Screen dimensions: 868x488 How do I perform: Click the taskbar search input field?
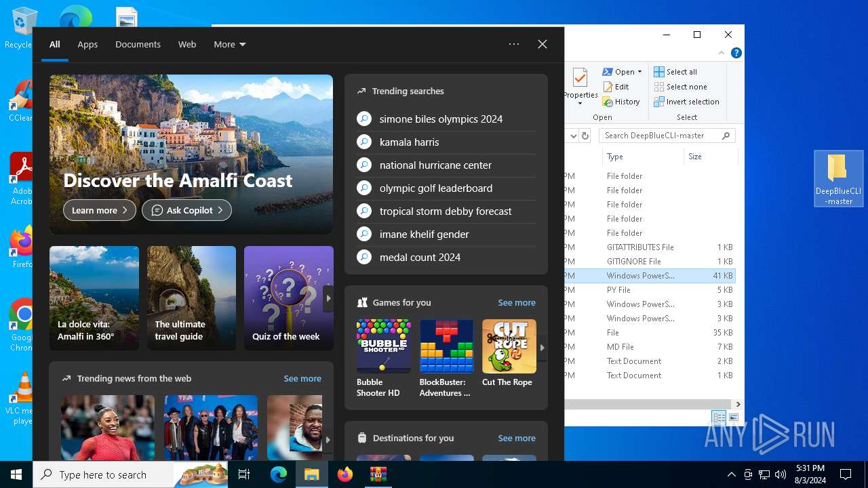click(x=129, y=474)
